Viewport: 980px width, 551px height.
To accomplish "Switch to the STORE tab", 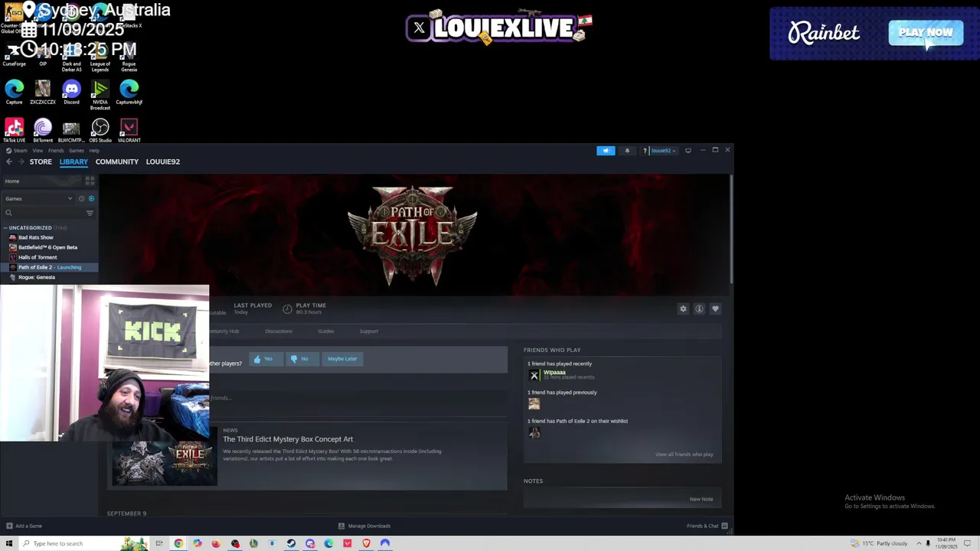I will [41, 161].
